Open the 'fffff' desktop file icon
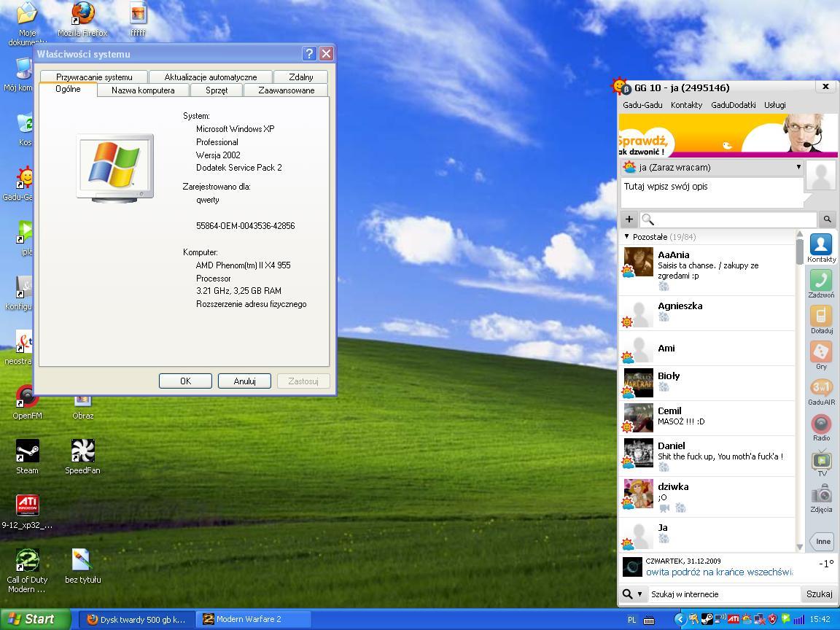 [x=139, y=19]
